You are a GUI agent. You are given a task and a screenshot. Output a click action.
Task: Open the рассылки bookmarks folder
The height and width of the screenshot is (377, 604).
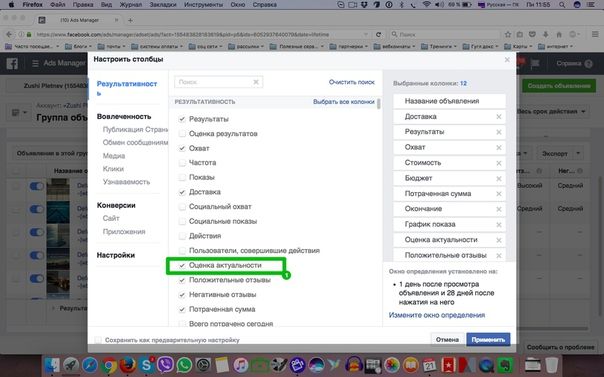(247, 46)
